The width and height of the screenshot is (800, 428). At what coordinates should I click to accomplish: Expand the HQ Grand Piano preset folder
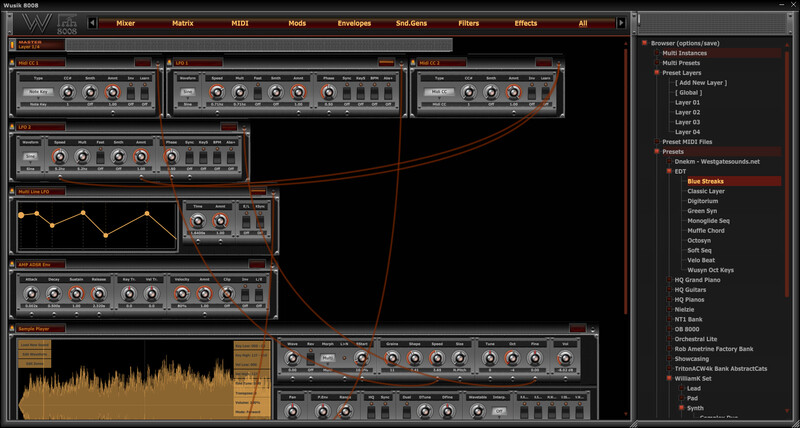click(x=669, y=280)
